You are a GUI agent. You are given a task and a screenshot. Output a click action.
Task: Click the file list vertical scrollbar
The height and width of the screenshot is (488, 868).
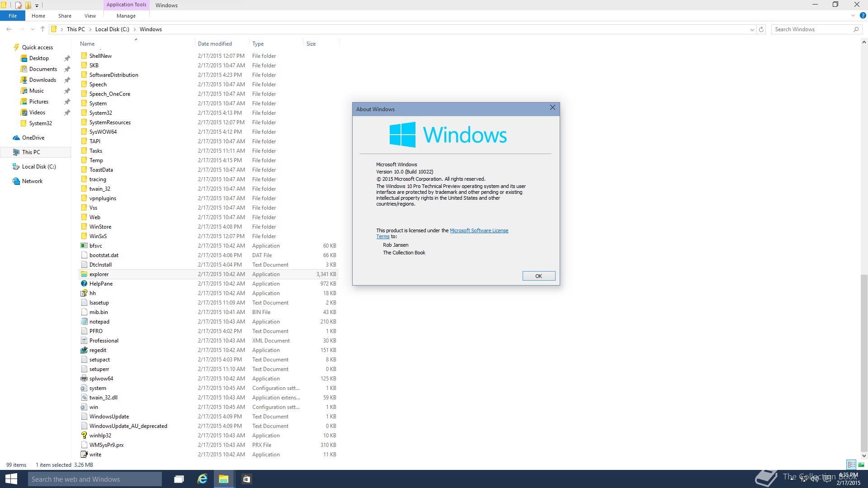(x=864, y=364)
